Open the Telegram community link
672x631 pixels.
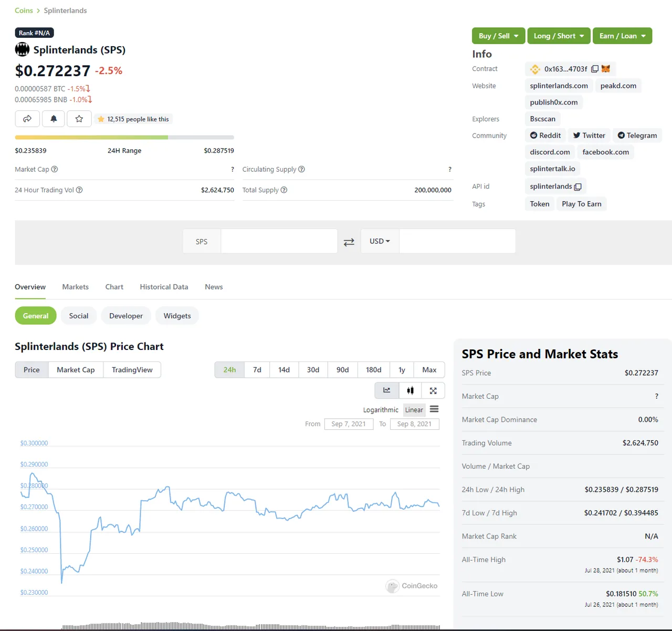tap(637, 136)
